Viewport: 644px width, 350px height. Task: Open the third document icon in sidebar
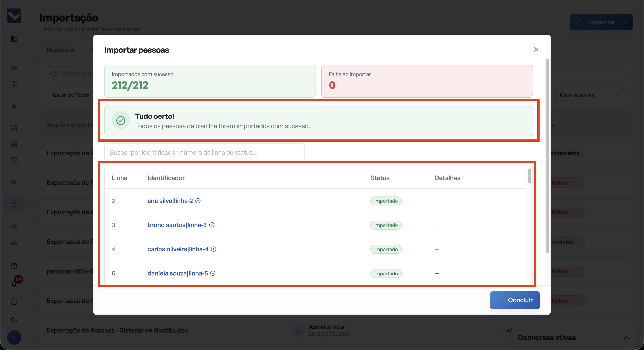14,144
